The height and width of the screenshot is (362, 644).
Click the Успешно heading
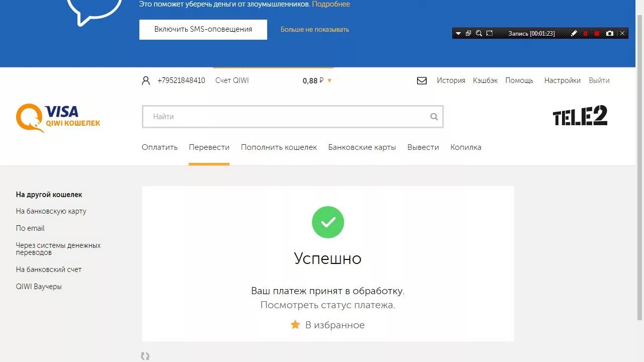coord(328,258)
